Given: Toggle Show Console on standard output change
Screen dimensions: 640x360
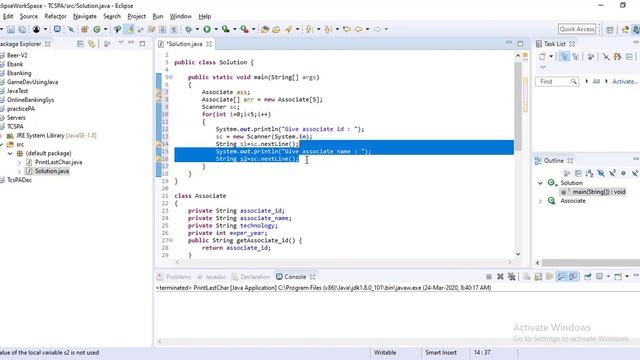Looking at the screenshot, I should coord(561,277).
